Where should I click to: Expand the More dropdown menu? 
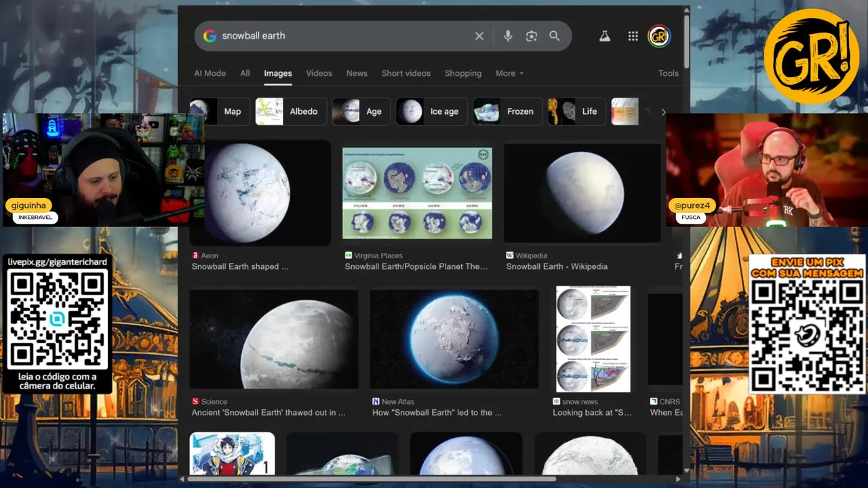tap(509, 73)
